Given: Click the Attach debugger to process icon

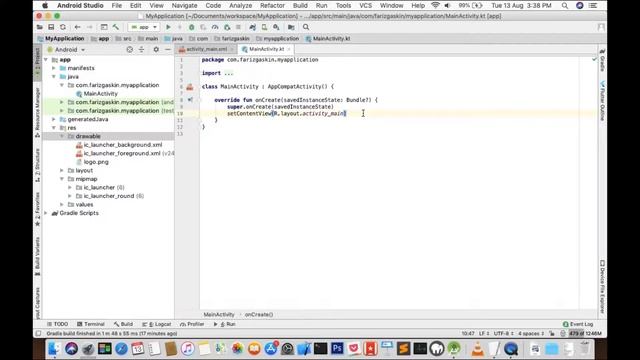Looking at the screenshot, I should coord(227,27).
